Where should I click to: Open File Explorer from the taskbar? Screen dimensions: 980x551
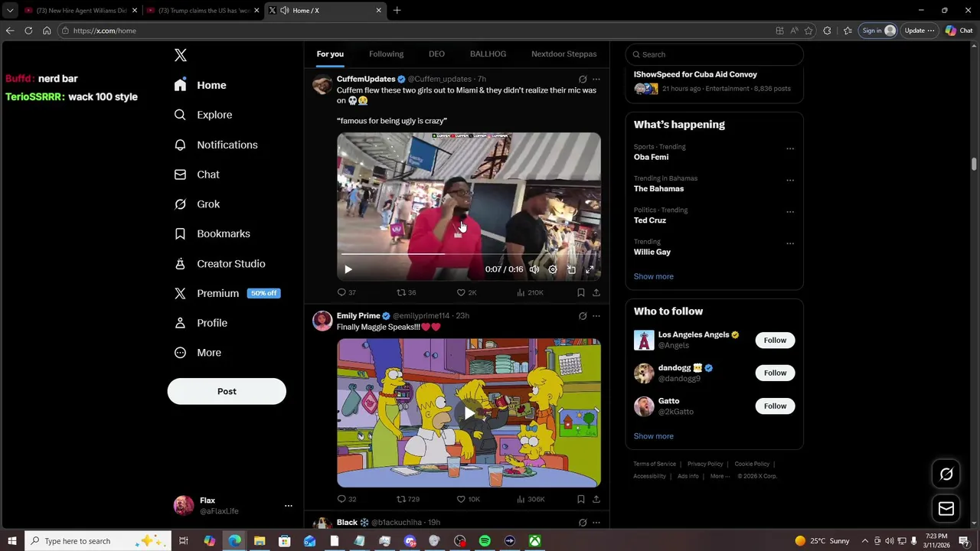pos(260,541)
